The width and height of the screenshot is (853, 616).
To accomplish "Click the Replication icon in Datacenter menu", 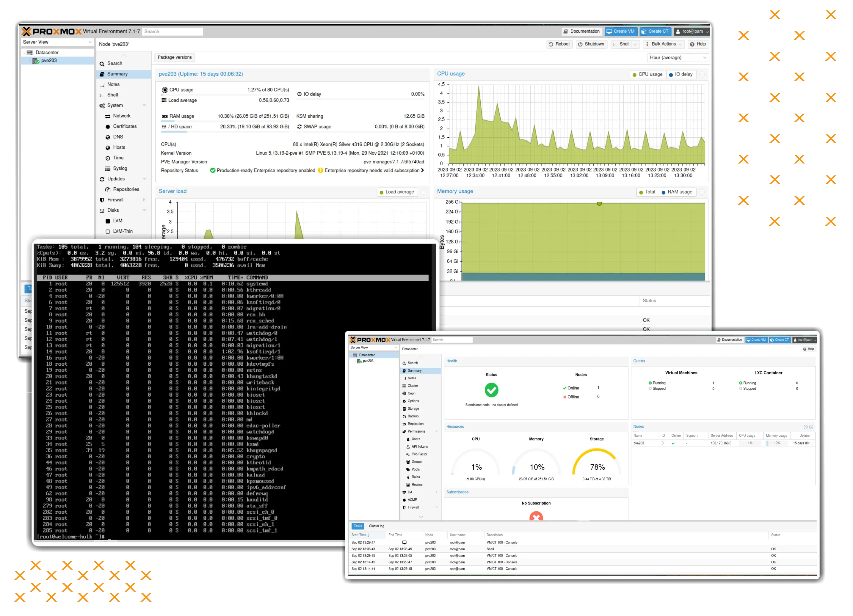I will point(404,424).
